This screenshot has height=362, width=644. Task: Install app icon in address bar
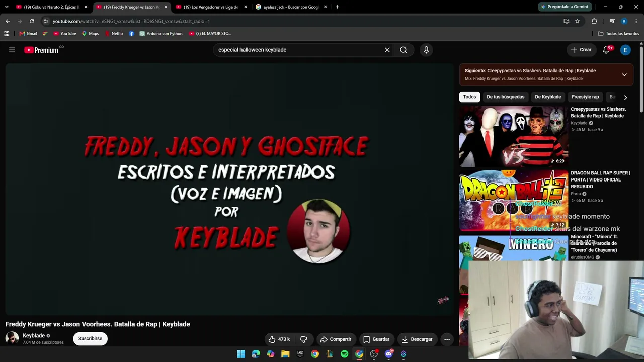point(567,21)
